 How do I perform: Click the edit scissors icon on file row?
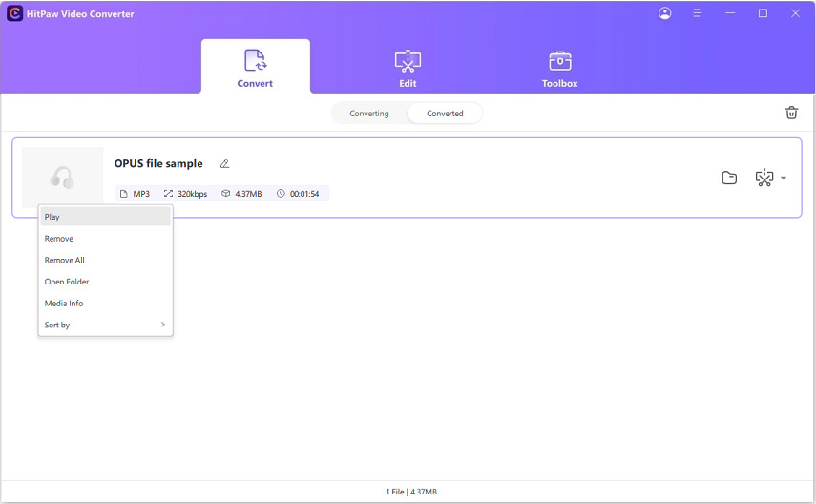(x=764, y=178)
